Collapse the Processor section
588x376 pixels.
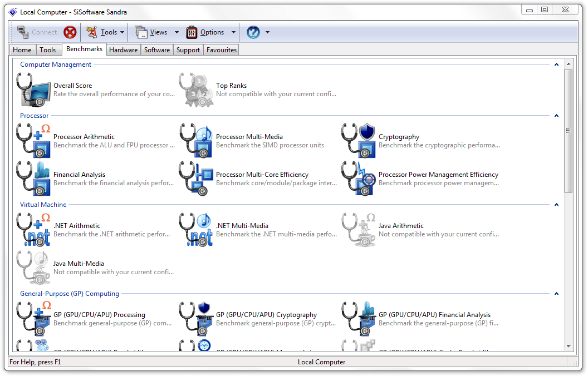click(556, 116)
